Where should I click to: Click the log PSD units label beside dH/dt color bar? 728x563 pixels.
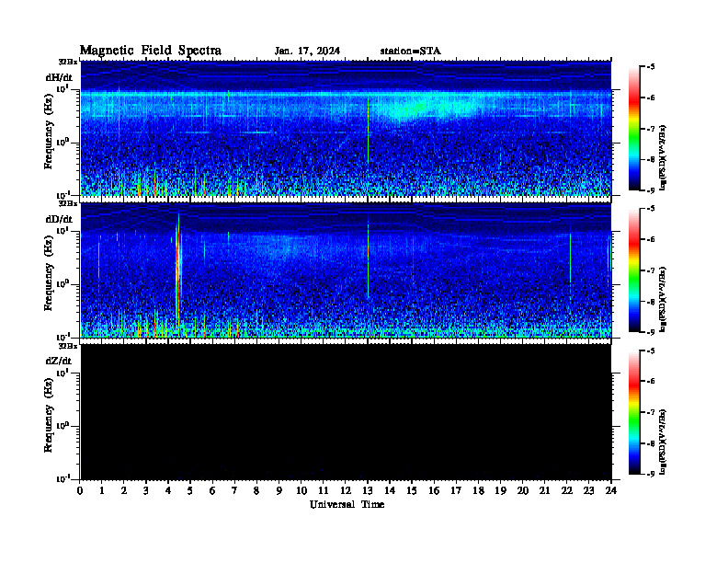663,157
